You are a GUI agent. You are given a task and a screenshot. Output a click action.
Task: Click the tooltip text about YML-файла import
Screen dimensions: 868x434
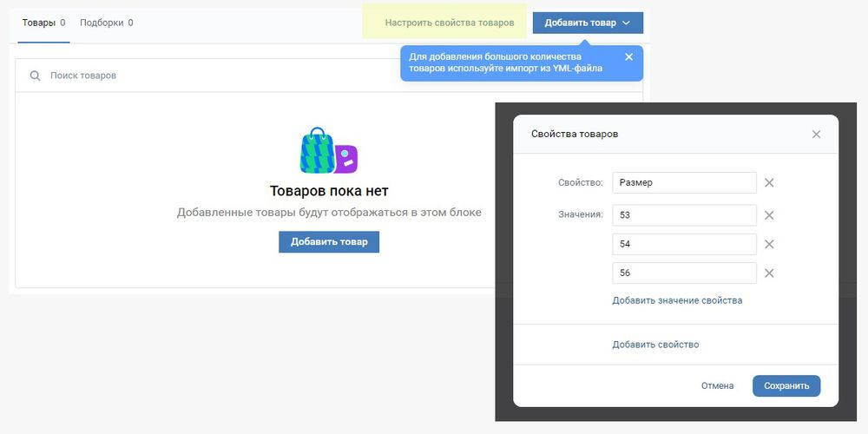click(505, 62)
